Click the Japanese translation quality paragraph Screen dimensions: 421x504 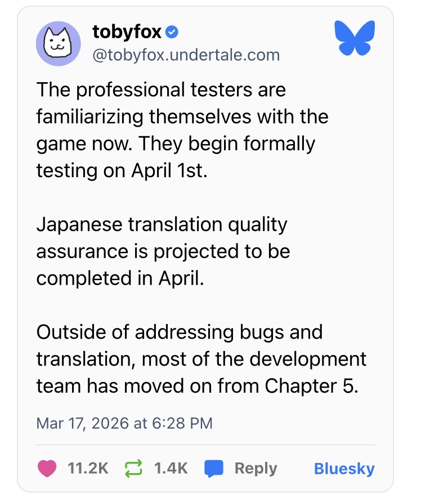(163, 251)
